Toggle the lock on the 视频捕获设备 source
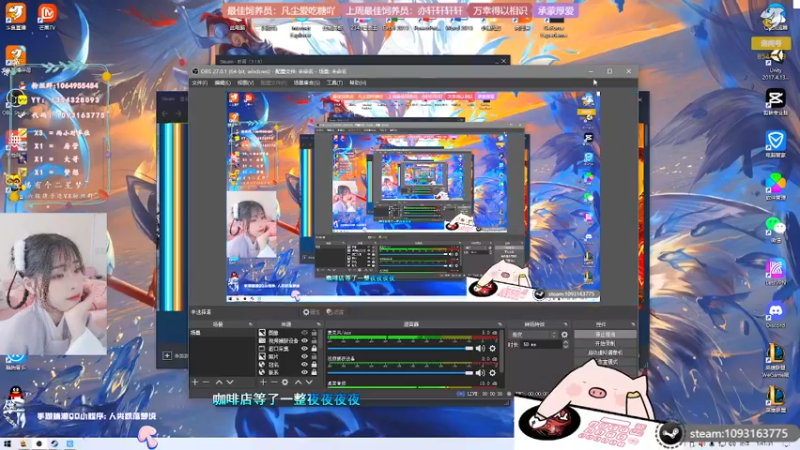800x450 pixels. pyautogui.click(x=314, y=341)
